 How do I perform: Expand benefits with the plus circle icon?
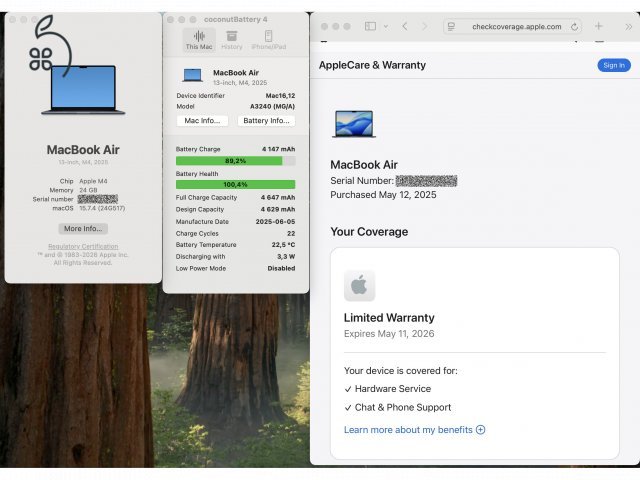point(480,430)
